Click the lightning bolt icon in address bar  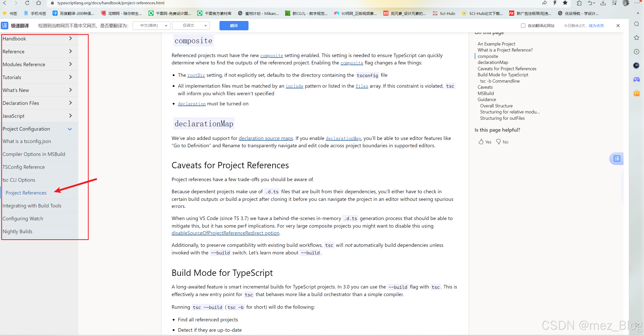(x=555, y=3)
